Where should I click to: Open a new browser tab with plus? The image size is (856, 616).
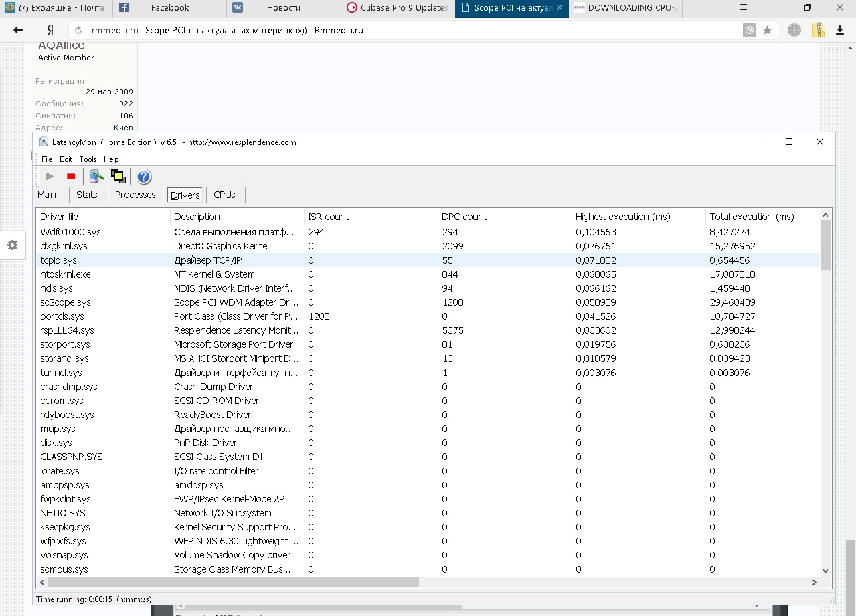pyautogui.click(x=693, y=8)
